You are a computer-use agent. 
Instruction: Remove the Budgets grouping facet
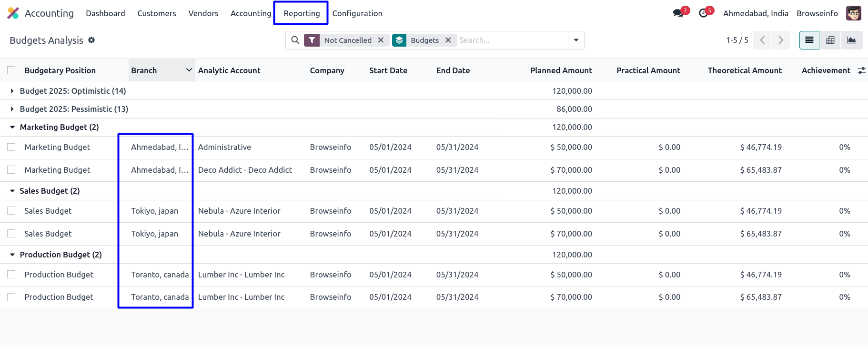[448, 40]
